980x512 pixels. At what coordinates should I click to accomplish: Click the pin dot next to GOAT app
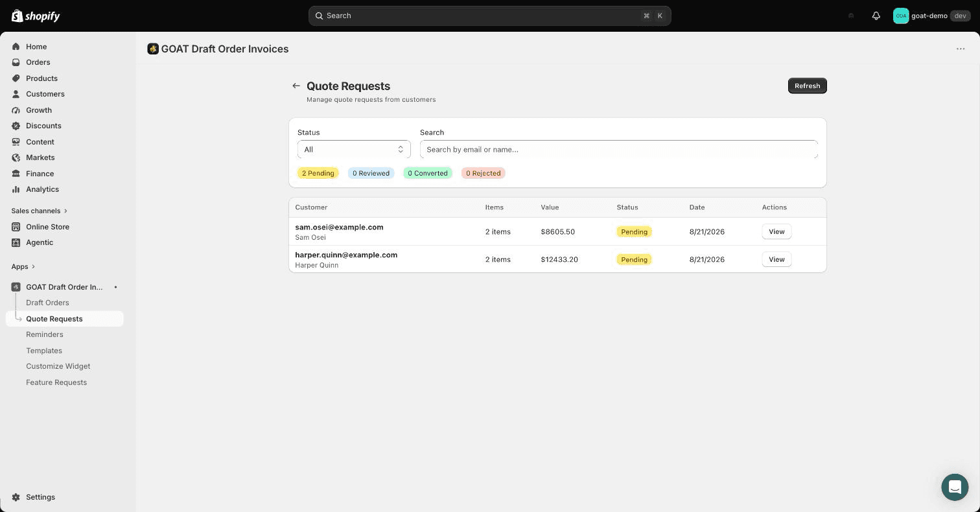(116, 287)
